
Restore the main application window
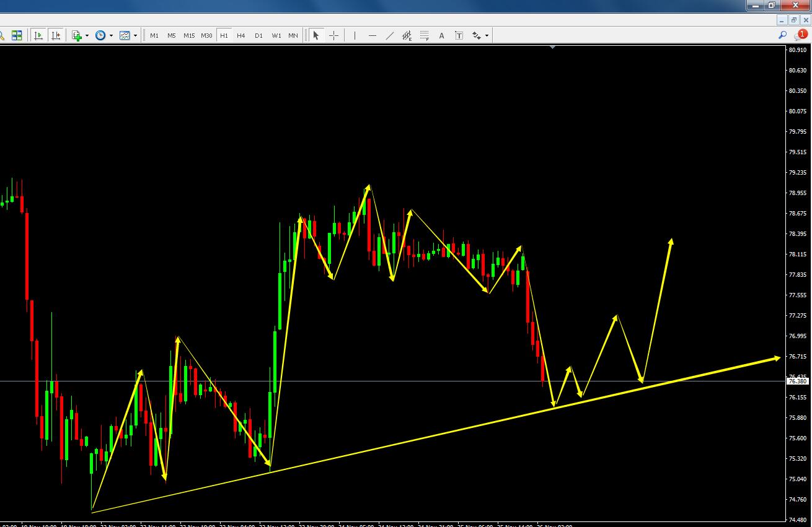pyautogui.click(x=772, y=6)
